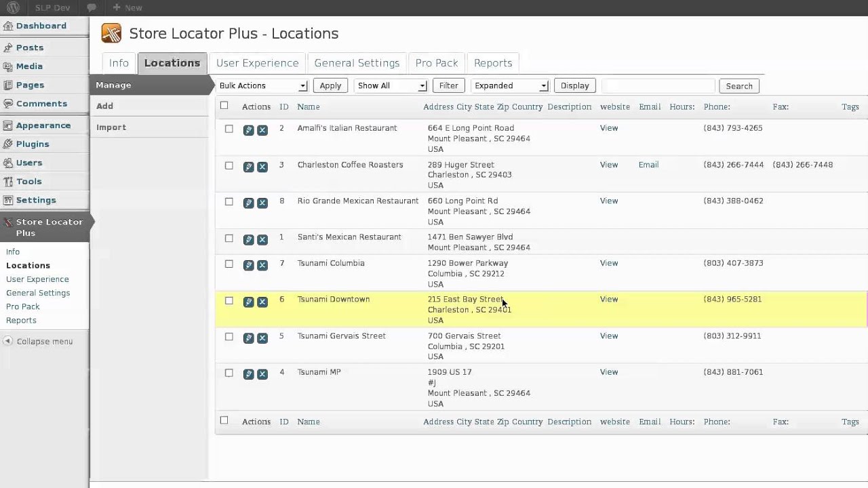Click Collapse menu text in sidebar

coord(45,342)
